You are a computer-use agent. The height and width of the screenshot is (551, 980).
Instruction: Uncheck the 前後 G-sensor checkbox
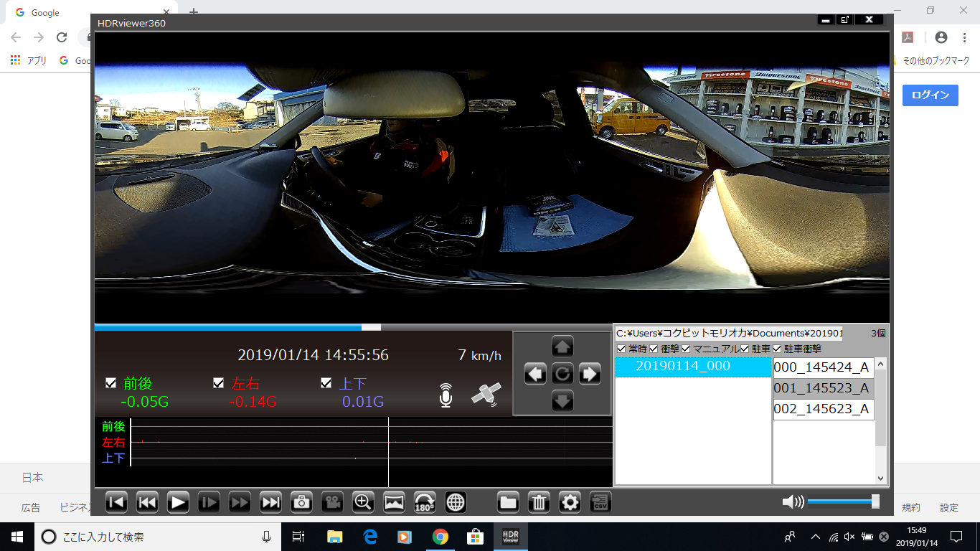pyautogui.click(x=110, y=383)
